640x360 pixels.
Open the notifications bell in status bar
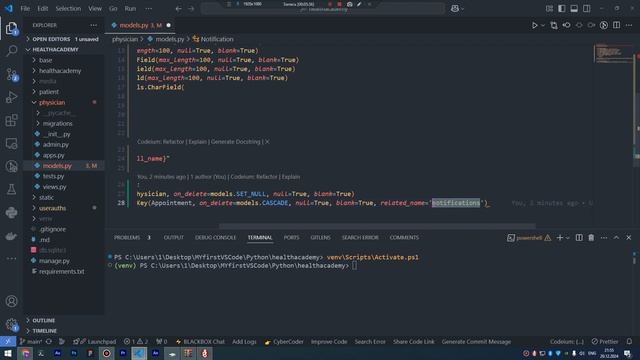pos(629,341)
